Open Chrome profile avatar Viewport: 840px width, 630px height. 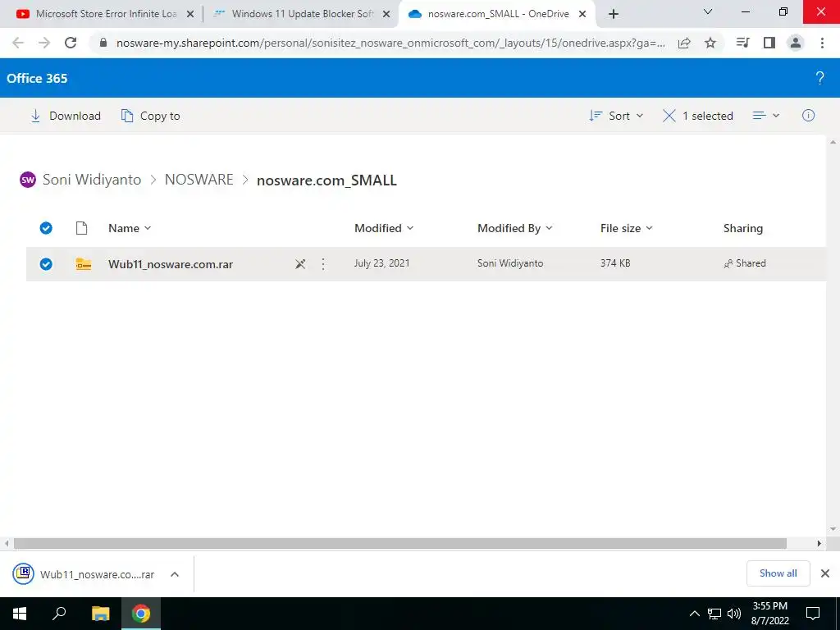(796, 43)
